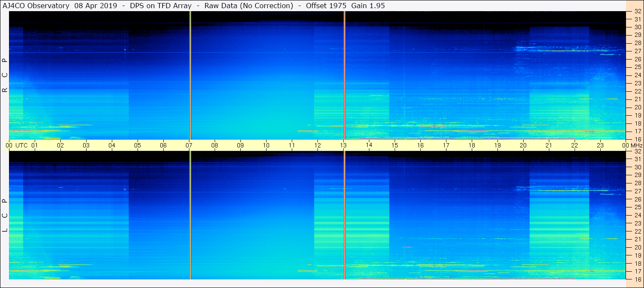The height and width of the screenshot is (288, 644).
Task: Click hour "19" on the time axis
Action: coord(497,145)
